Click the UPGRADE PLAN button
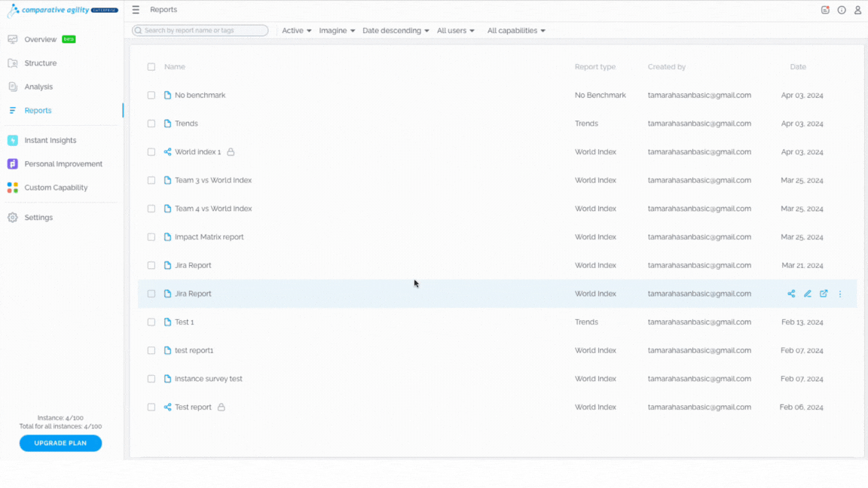 60,443
